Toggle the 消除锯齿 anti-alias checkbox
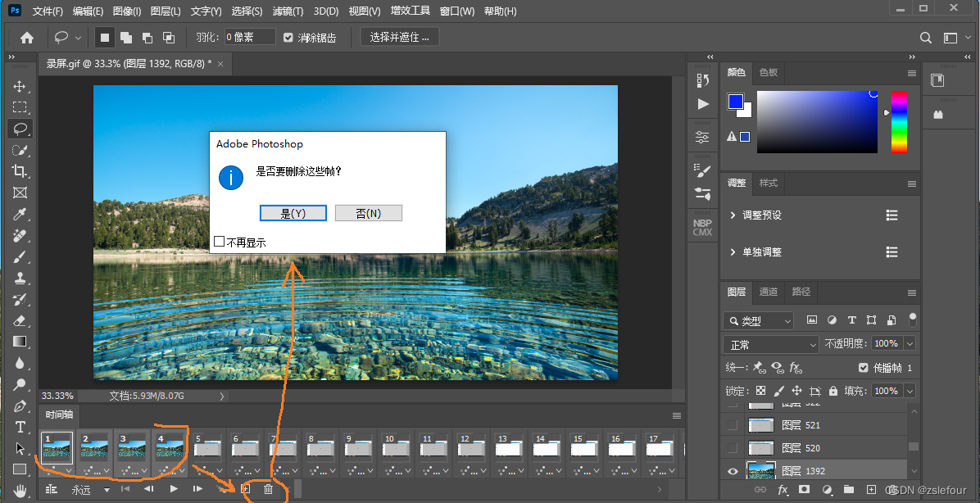 [x=288, y=38]
